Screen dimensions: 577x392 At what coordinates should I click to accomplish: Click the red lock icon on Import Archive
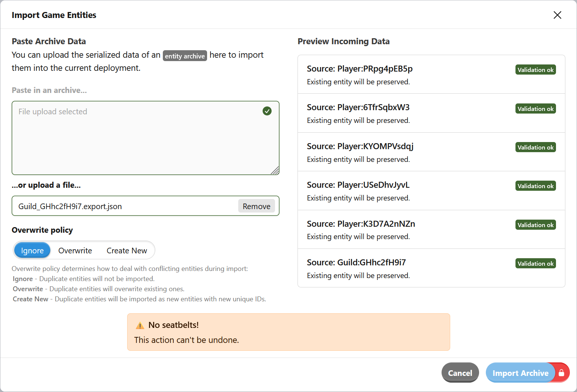point(562,373)
